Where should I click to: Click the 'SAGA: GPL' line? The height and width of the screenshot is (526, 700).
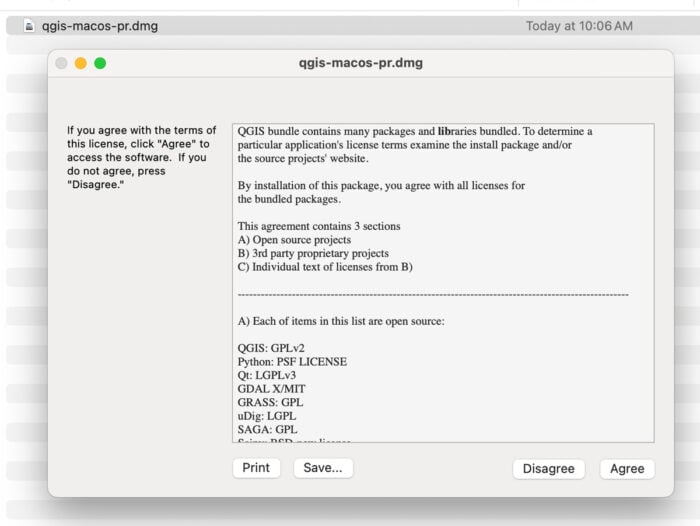click(x=267, y=430)
